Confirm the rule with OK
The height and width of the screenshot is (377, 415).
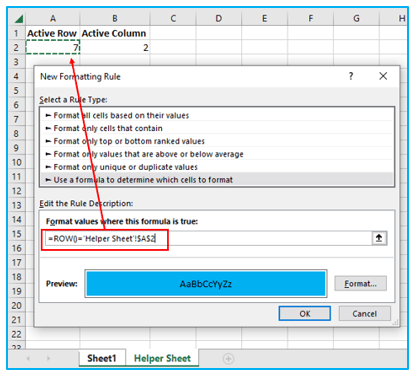pos(305,314)
